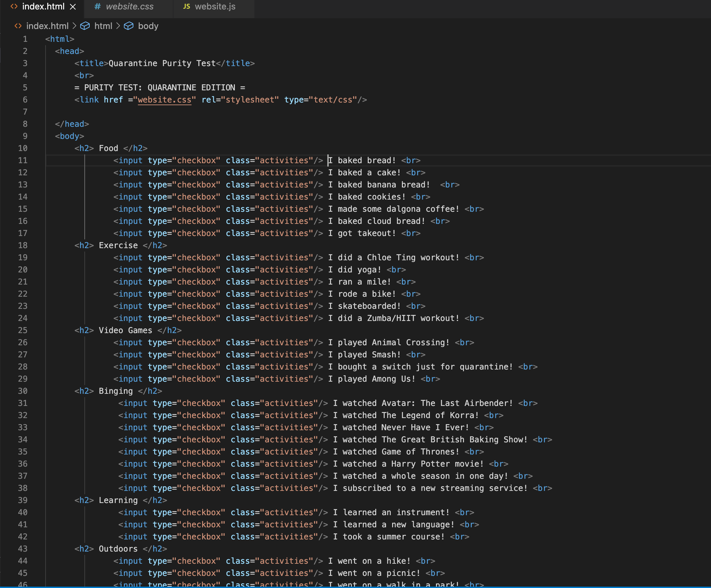Open the index.html breadcrumb dropdown

(x=47, y=26)
